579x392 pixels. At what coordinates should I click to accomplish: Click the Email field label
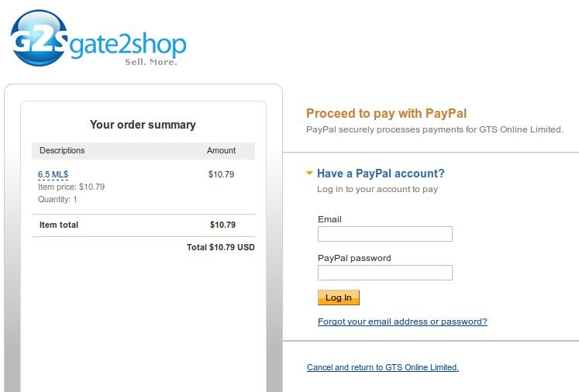coord(329,219)
